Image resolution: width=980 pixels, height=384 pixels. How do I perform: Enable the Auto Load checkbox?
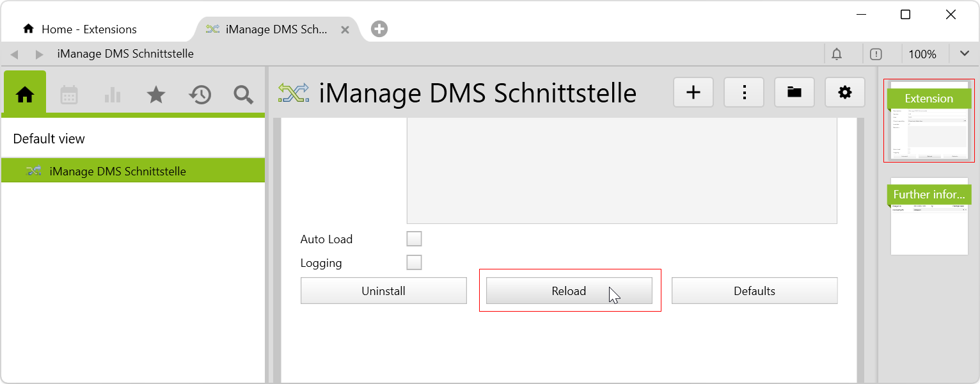click(x=415, y=239)
